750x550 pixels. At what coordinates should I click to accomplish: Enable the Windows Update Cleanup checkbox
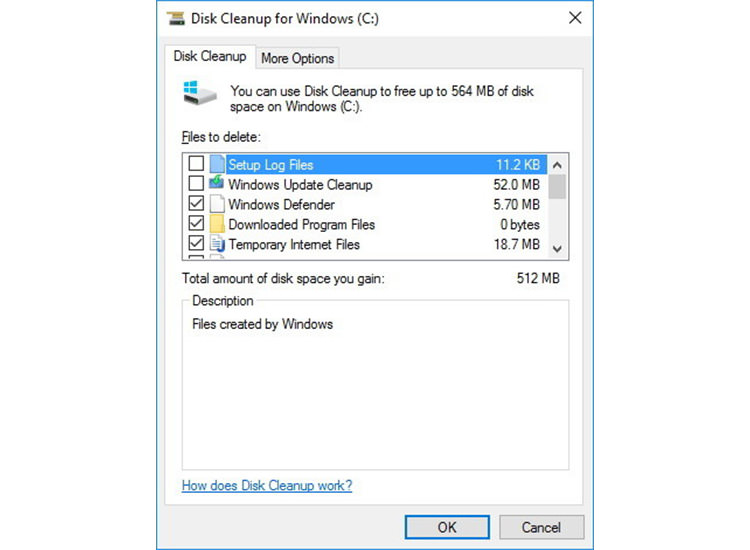point(196,185)
